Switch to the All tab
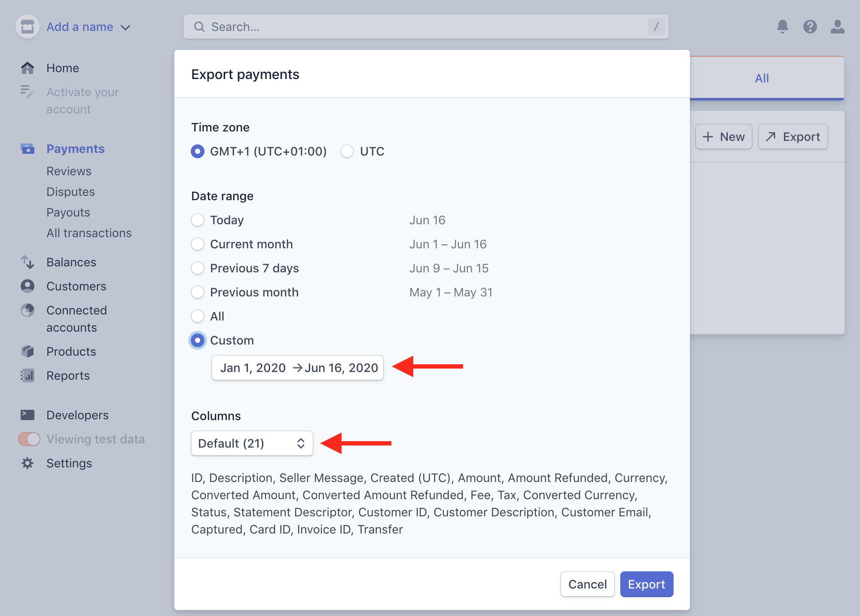This screenshot has width=860, height=616. click(x=762, y=78)
